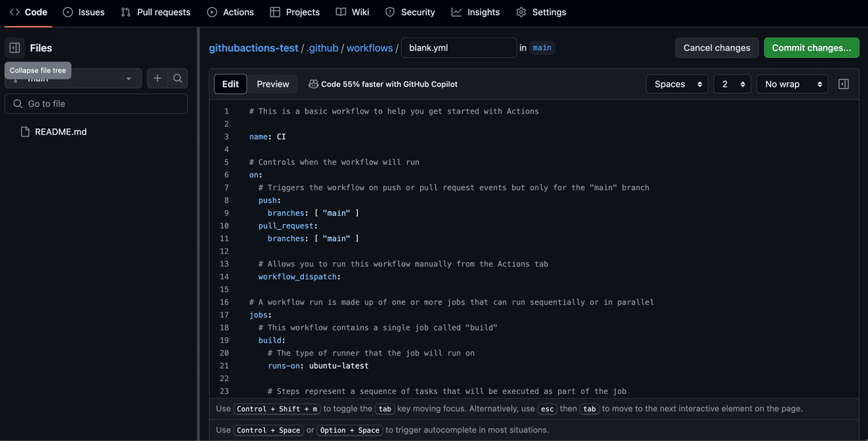
Task: Collapse the file tree panel icon
Action: (x=14, y=48)
